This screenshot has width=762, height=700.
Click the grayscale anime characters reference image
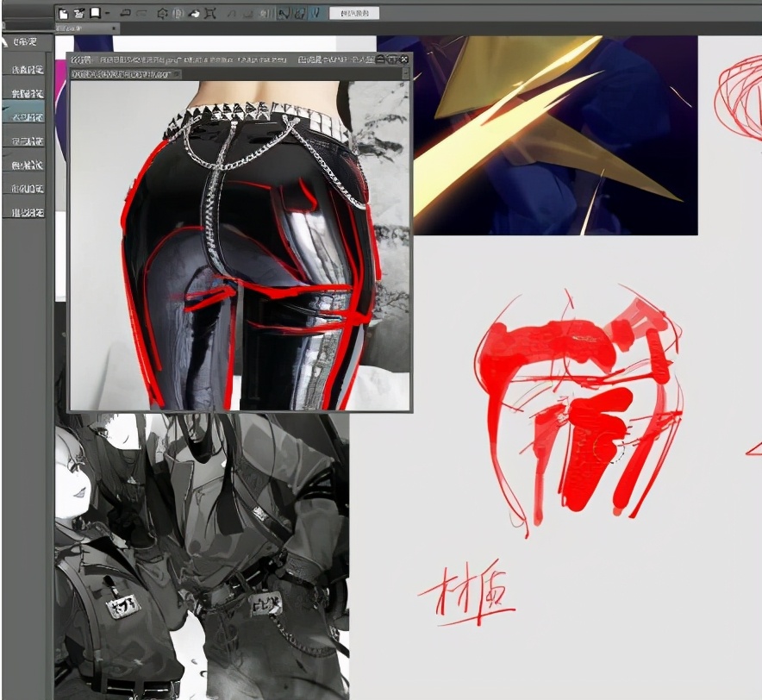click(x=202, y=556)
